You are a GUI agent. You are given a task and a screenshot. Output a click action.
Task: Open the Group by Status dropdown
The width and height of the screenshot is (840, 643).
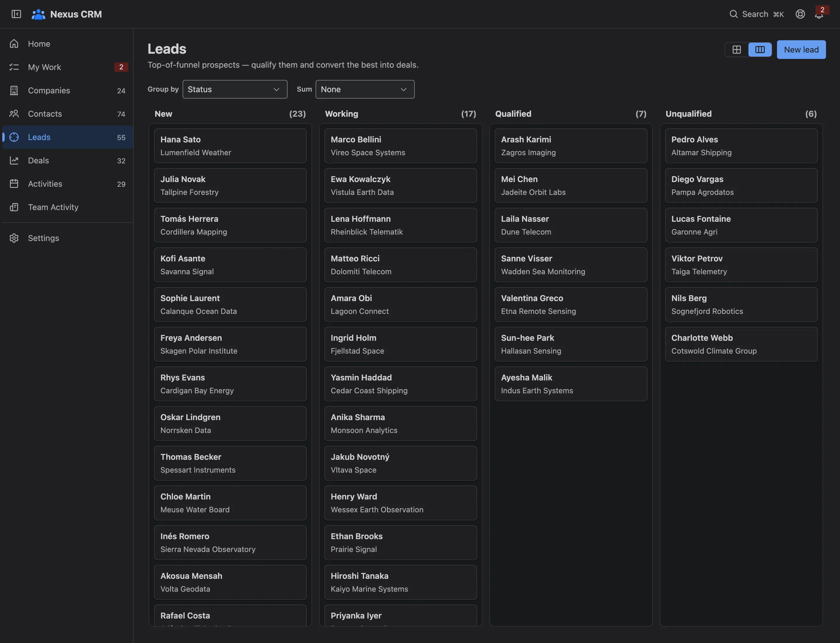coord(235,89)
